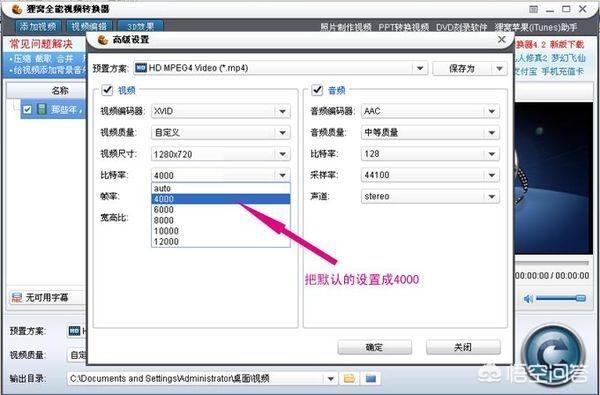The width and height of the screenshot is (600, 395).
Task: Close the 高级设置 dialog with X
Action: 501,39
